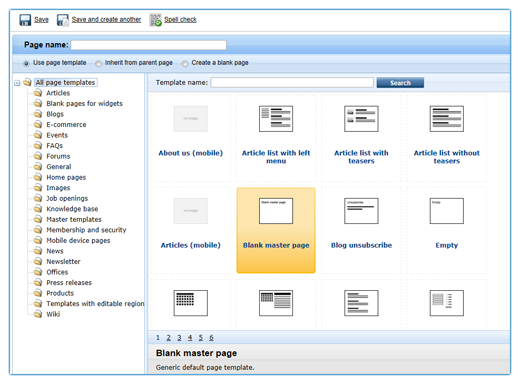This screenshot has height=384, width=520.
Task: Select Article list with teasers thumbnail
Action: pyautogui.click(x=361, y=119)
